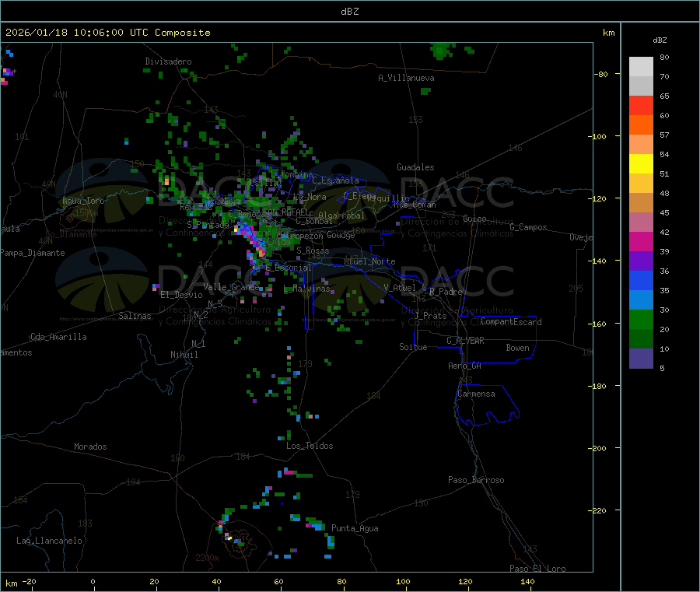Click the Divisadero map label
Screen dimensions: 700x592
(x=168, y=61)
